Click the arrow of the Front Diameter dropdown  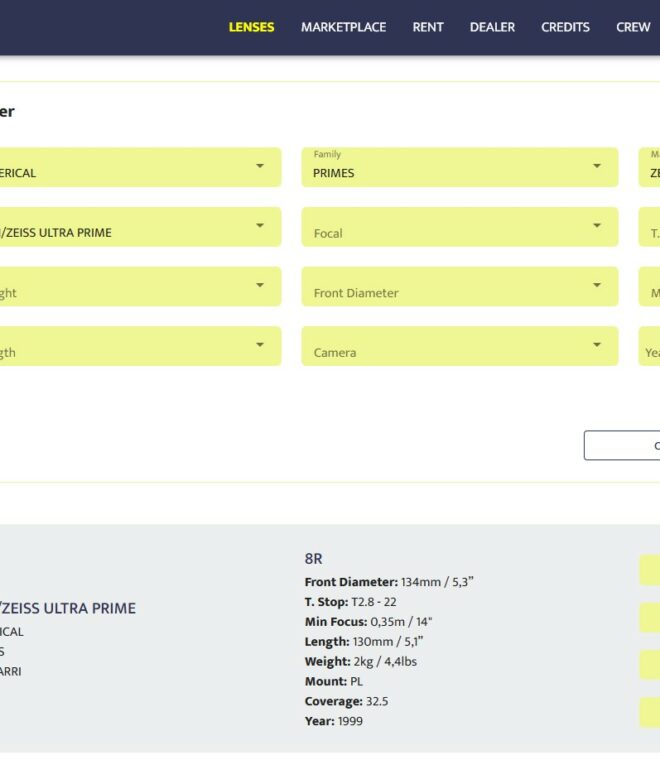click(x=597, y=285)
